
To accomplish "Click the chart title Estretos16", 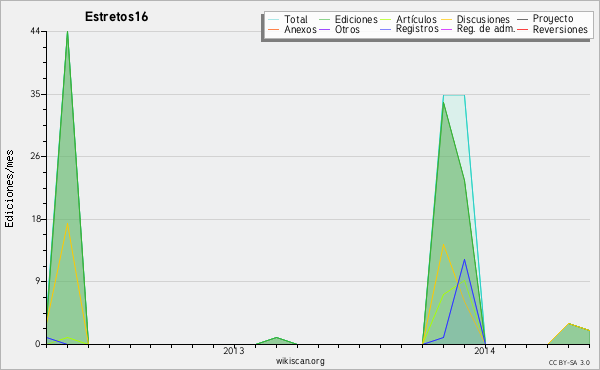I will pyautogui.click(x=116, y=17).
